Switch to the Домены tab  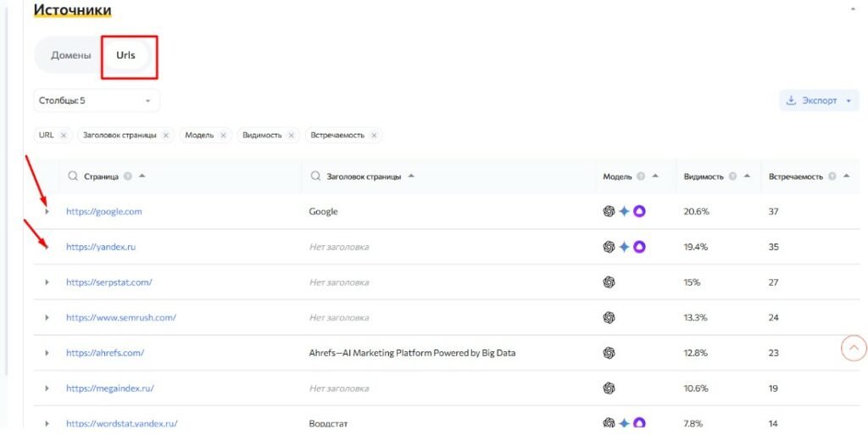coord(70,55)
